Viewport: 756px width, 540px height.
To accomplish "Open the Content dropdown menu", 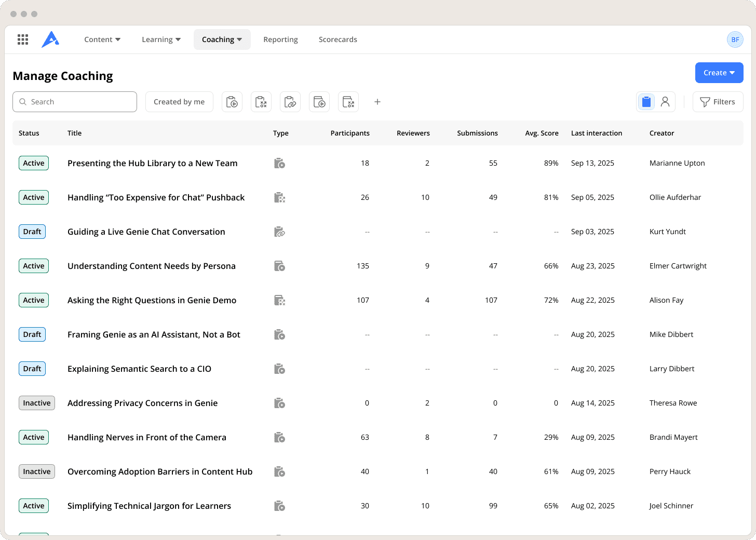I will [x=102, y=39].
